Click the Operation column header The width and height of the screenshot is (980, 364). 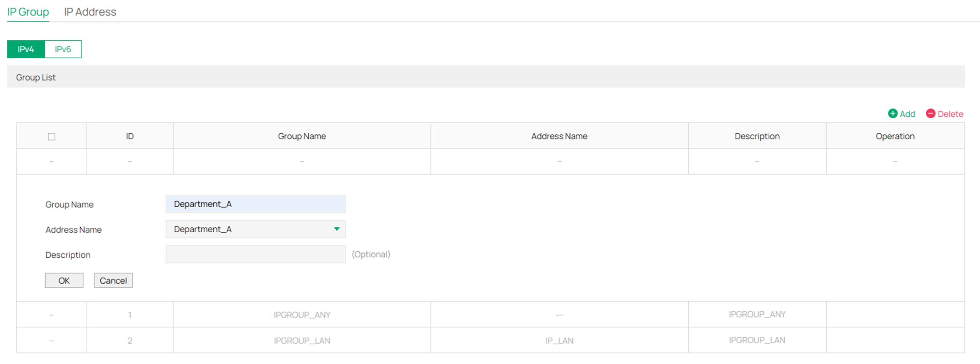coord(895,136)
